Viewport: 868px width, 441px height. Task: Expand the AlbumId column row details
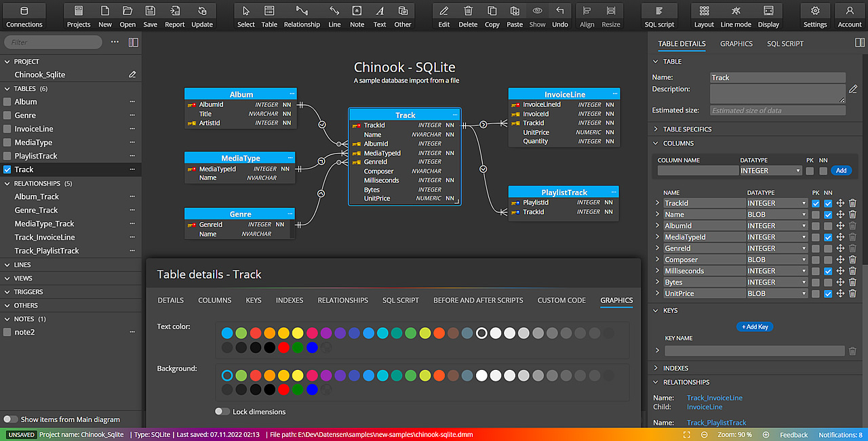[x=656, y=226]
